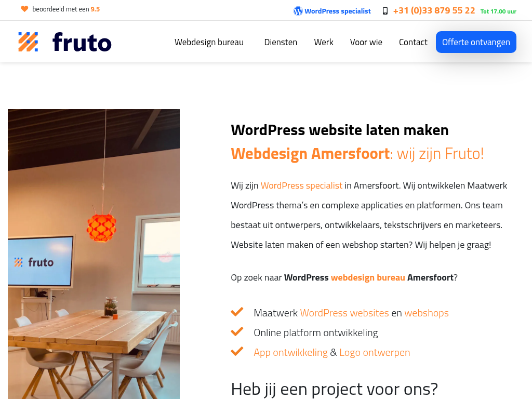
Task: Click the fruto wordmark in header
Action: (82, 42)
